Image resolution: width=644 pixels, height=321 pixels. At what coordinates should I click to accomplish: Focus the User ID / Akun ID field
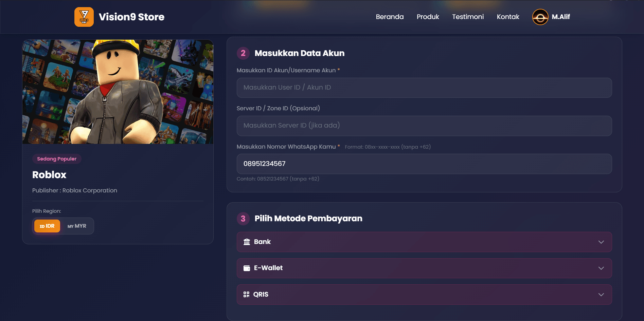point(424,88)
